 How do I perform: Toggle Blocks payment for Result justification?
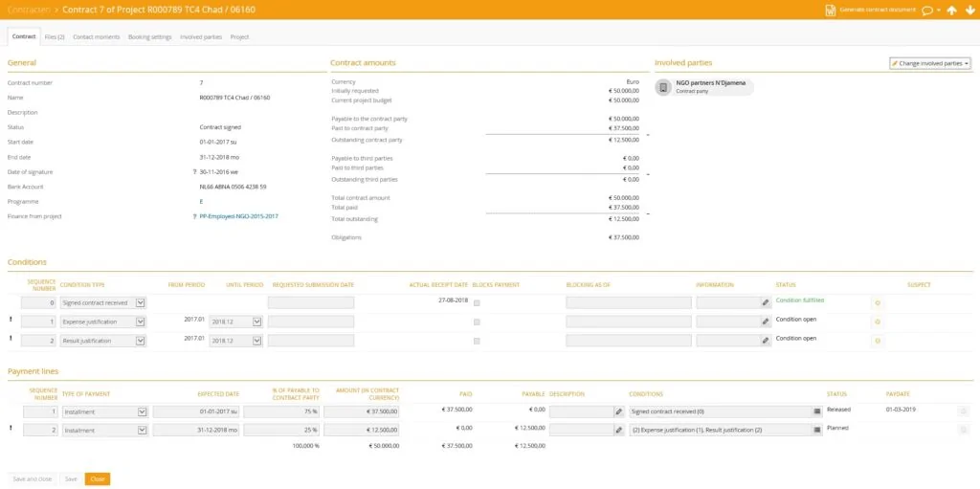tap(477, 341)
